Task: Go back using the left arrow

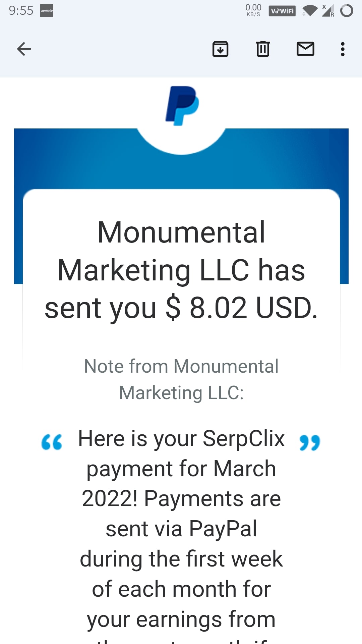Action: tap(24, 49)
